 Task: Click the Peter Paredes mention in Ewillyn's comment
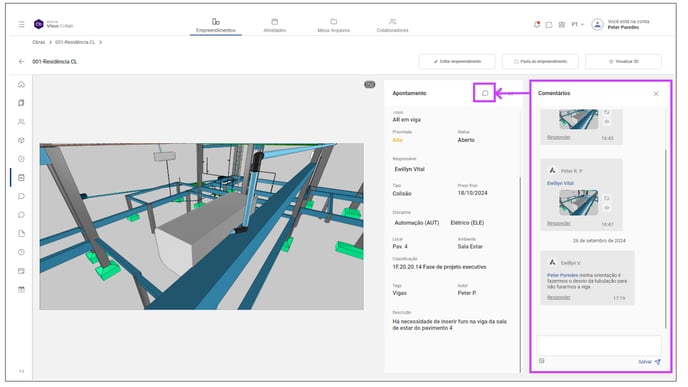click(563, 275)
